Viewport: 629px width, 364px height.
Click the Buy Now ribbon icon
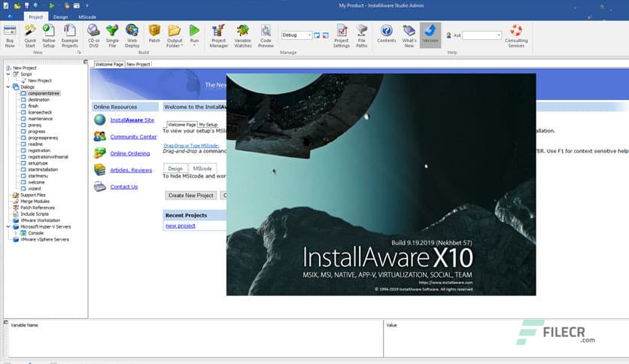[10, 35]
